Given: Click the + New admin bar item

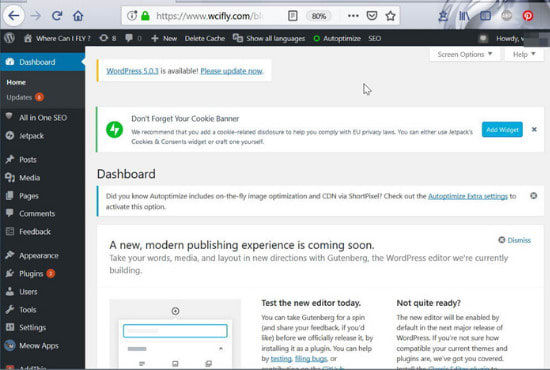Looking at the screenshot, I should click(x=164, y=38).
